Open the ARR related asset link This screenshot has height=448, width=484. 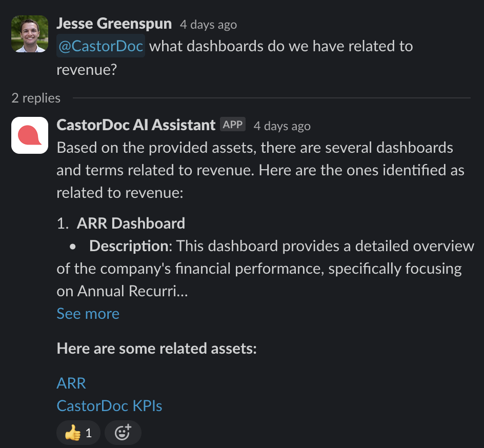[71, 383]
